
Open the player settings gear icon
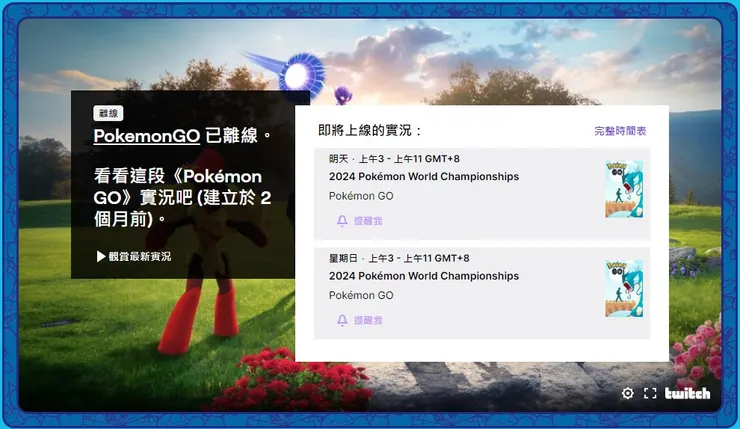627,393
